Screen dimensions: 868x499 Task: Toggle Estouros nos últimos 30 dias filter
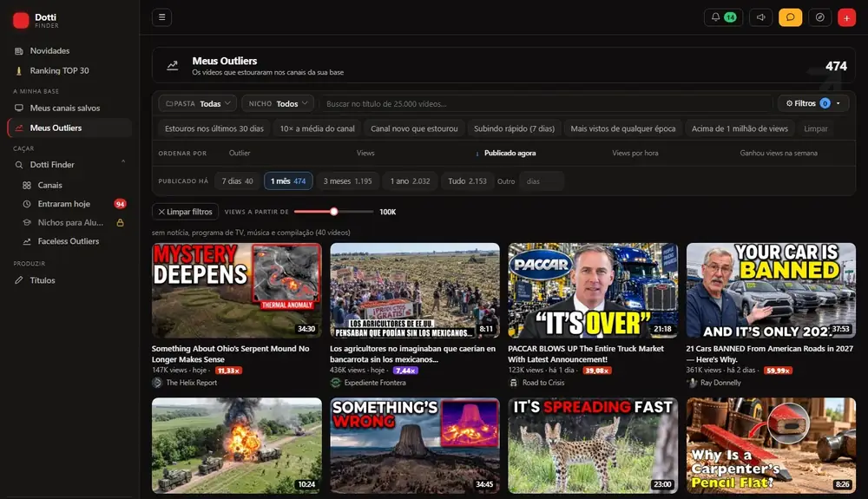[x=214, y=128]
